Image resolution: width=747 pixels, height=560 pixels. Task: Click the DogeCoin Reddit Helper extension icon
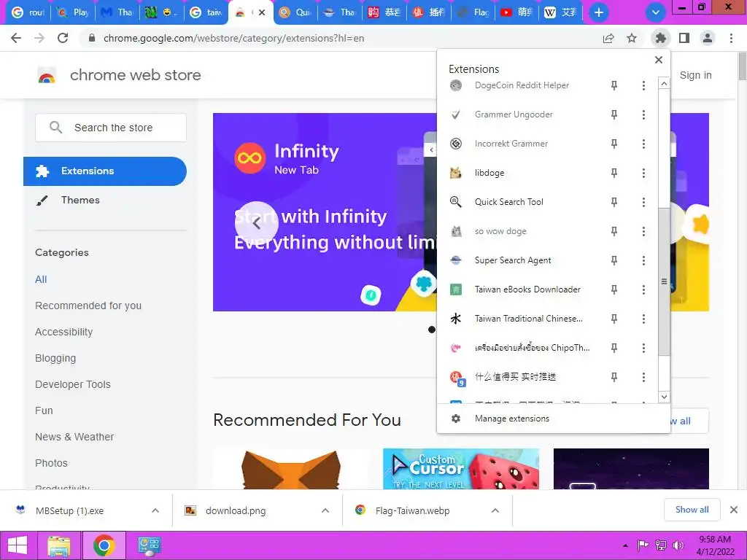point(456,86)
